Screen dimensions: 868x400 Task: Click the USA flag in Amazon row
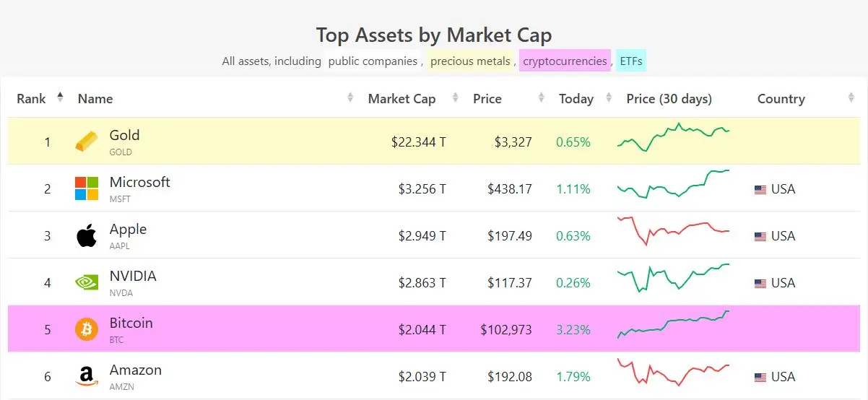click(760, 377)
